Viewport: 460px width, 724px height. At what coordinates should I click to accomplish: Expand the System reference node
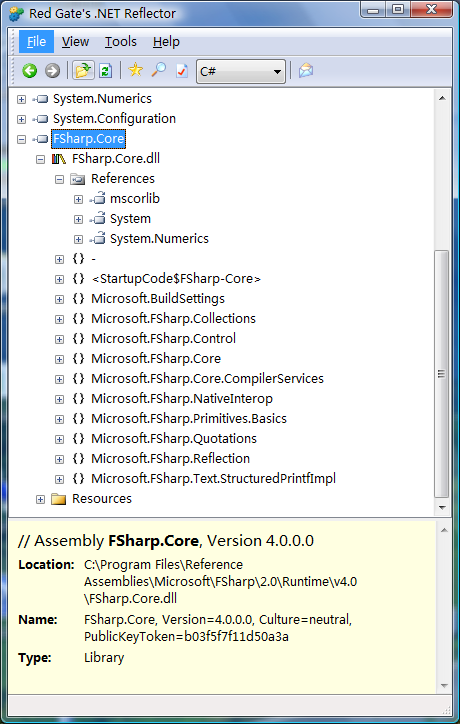(x=78, y=219)
